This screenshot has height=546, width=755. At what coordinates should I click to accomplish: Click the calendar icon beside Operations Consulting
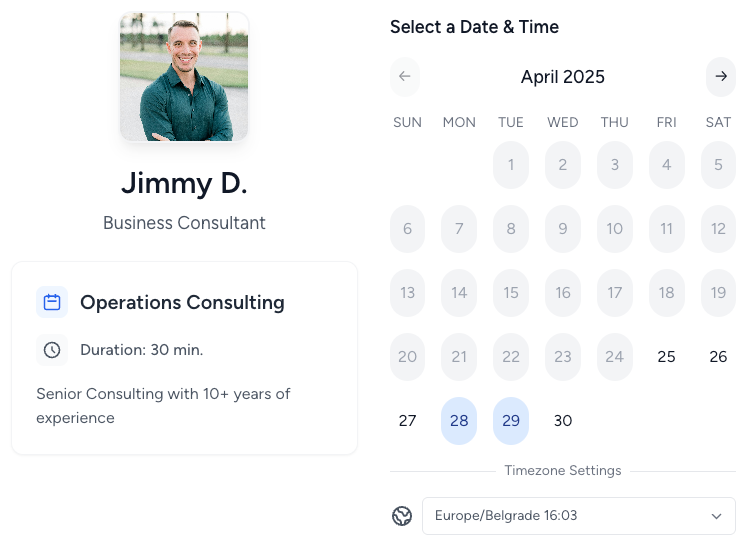point(52,302)
